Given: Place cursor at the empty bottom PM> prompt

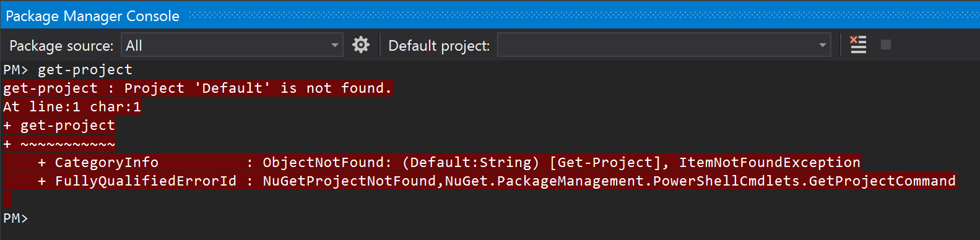Looking at the screenshot, I should (x=16, y=218).
